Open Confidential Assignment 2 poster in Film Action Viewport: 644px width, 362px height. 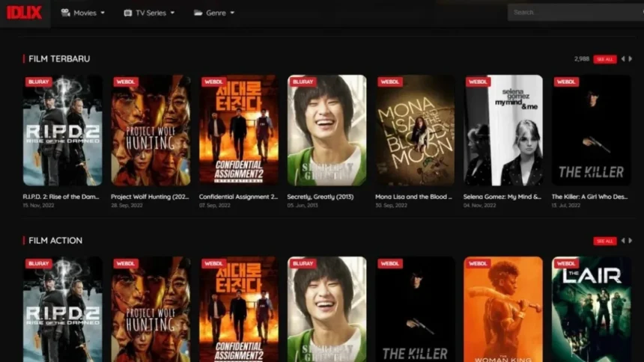(x=239, y=309)
